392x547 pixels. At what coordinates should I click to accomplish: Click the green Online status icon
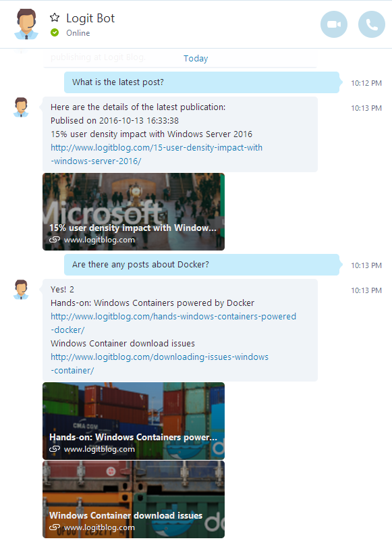click(55, 33)
